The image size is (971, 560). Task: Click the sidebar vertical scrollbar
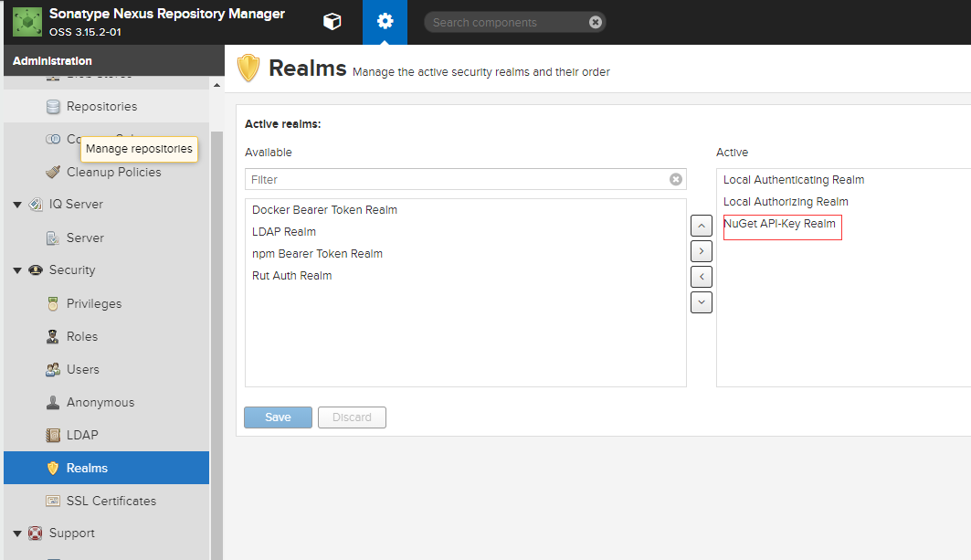pyautogui.click(x=216, y=345)
